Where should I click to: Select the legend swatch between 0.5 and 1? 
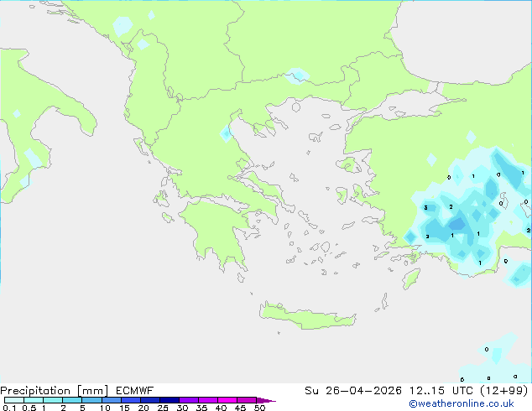pos(34,400)
